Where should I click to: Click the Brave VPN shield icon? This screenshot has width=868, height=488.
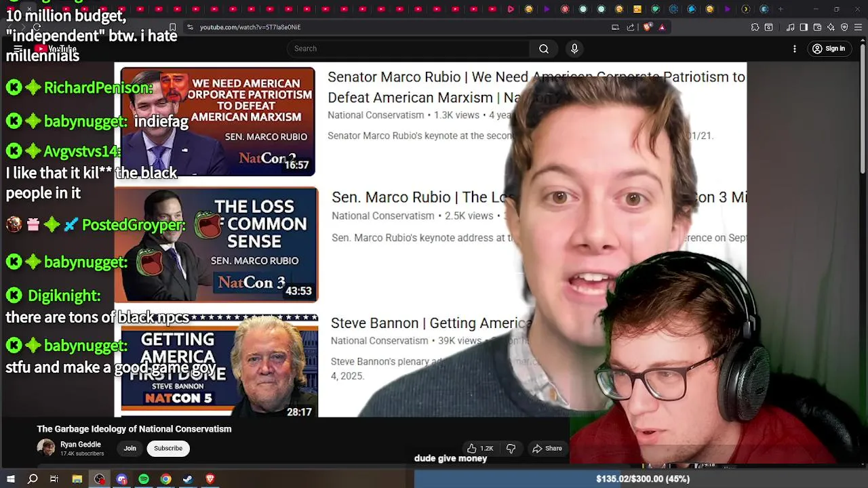844,27
